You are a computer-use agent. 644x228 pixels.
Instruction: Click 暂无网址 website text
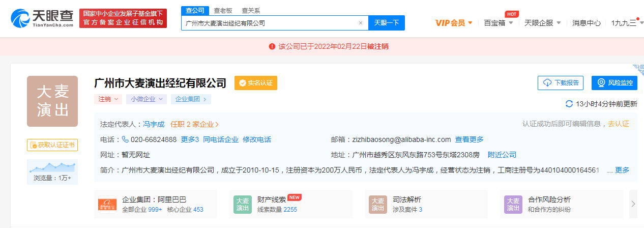point(136,155)
